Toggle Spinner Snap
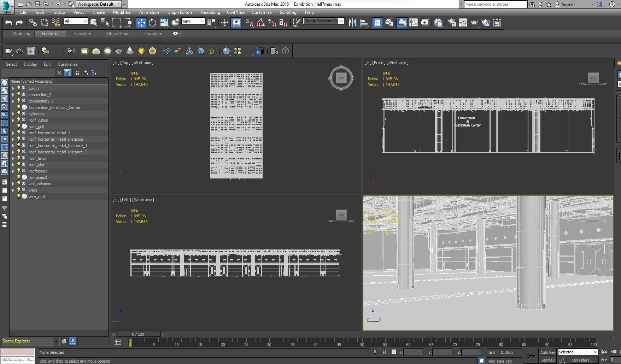The height and width of the screenshot is (364, 621). click(x=283, y=23)
